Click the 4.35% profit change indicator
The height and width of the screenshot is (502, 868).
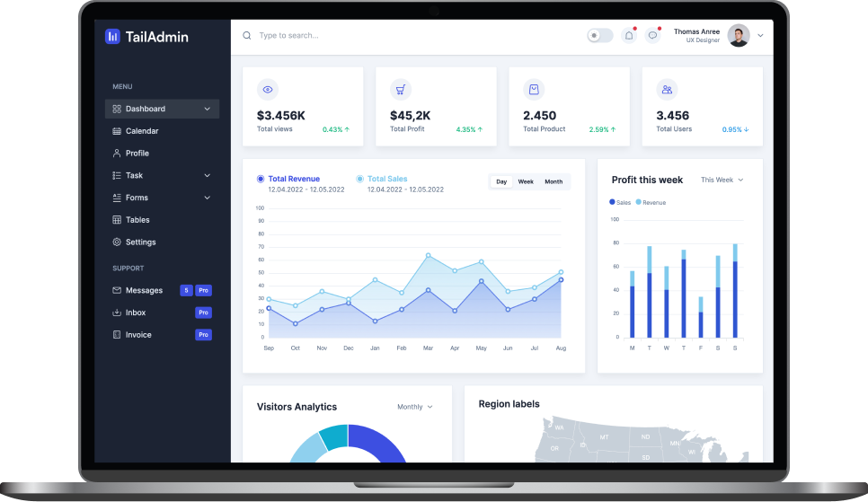(469, 129)
